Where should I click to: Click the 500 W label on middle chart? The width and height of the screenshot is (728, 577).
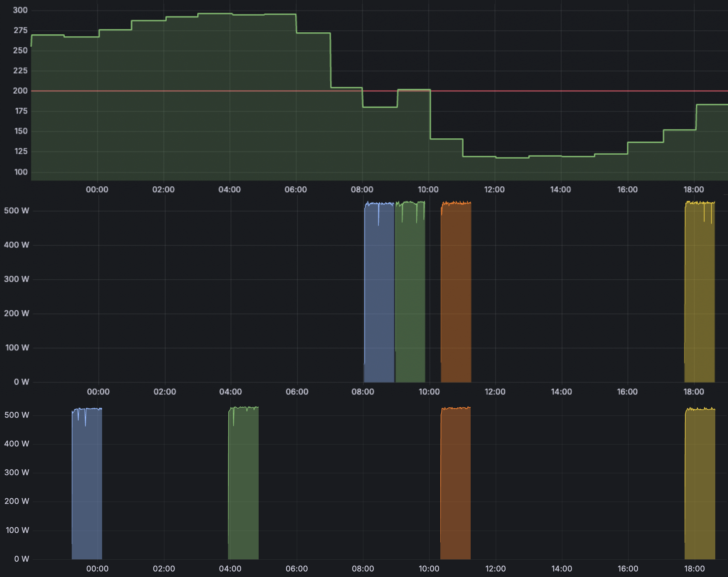point(16,211)
